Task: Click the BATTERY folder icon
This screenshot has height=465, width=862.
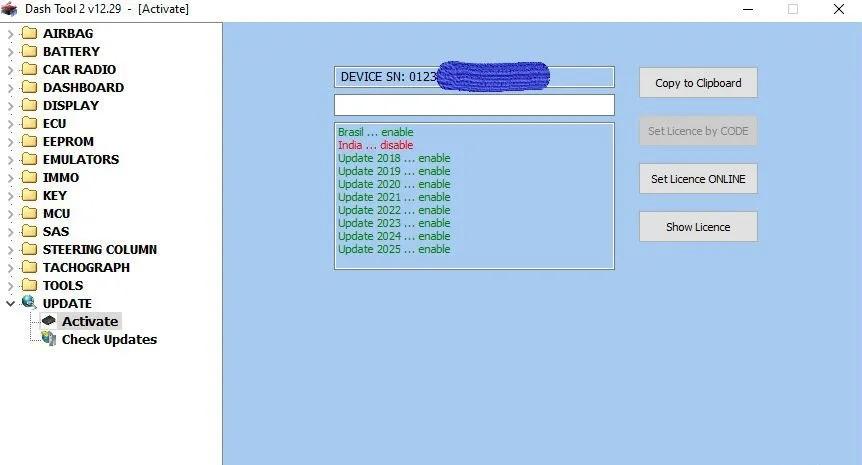Action: [x=29, y=51]
